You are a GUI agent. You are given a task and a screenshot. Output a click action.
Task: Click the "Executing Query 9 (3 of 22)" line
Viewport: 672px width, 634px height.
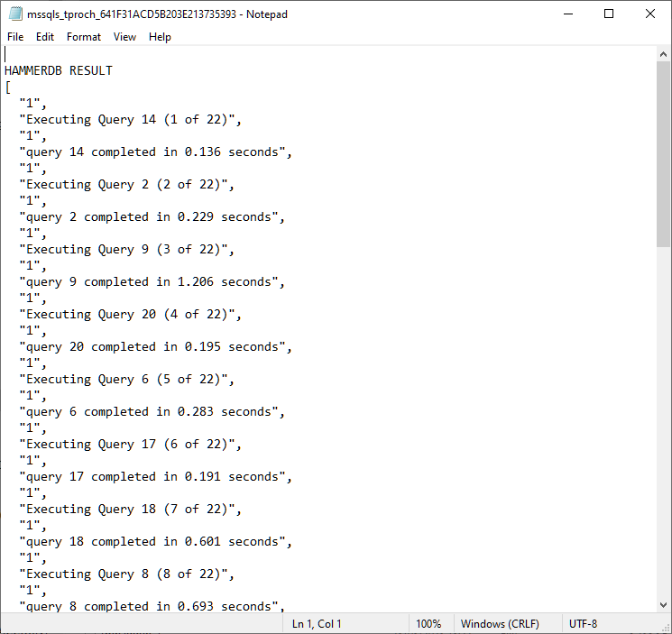[x=127, y=249]
